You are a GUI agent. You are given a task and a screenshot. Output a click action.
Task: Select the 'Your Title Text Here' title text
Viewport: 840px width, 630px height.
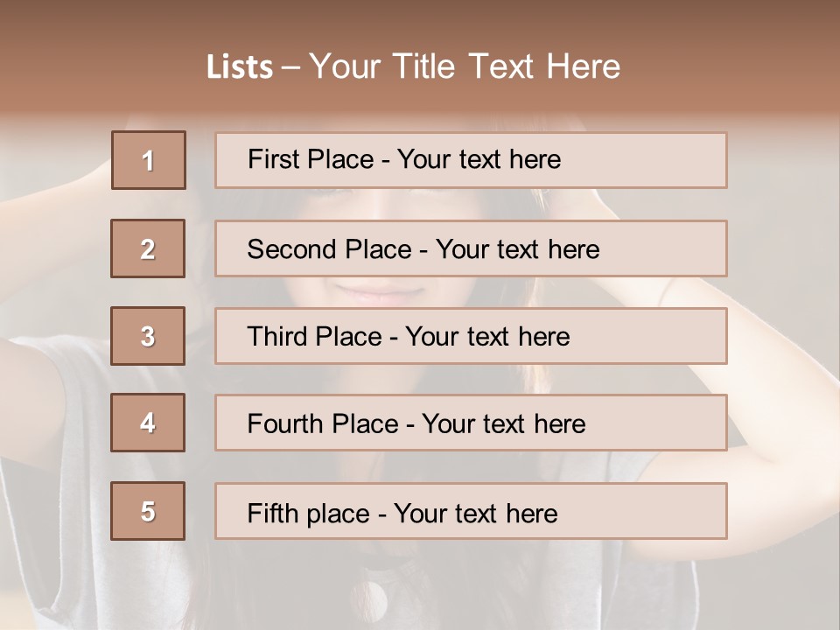[465, 66]
